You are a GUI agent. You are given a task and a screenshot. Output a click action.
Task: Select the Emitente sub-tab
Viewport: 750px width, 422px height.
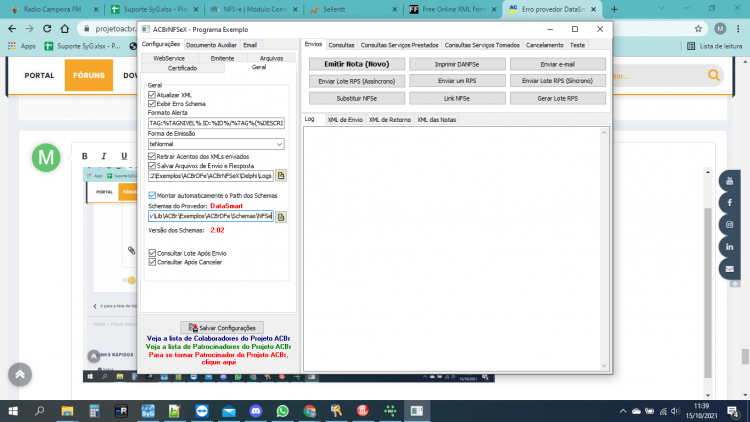(x=222, y=58)
